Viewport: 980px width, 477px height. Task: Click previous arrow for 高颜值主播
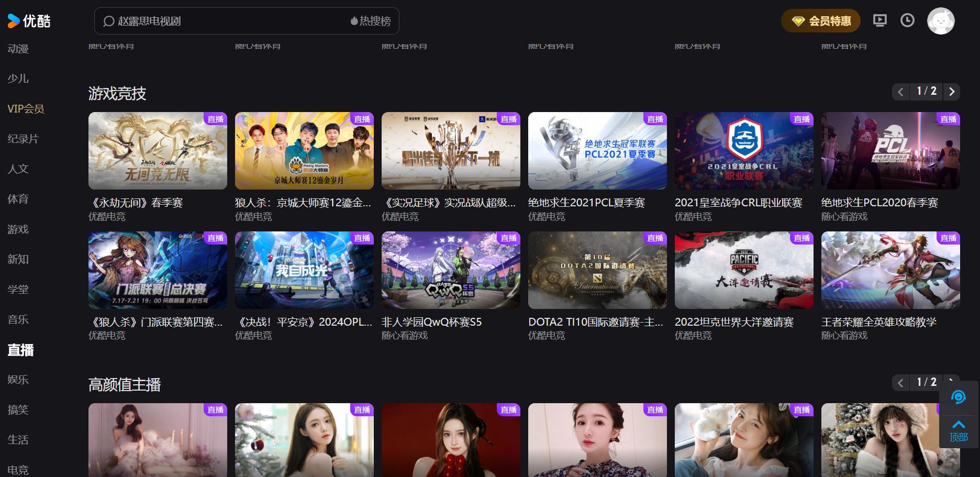point(900,383)
